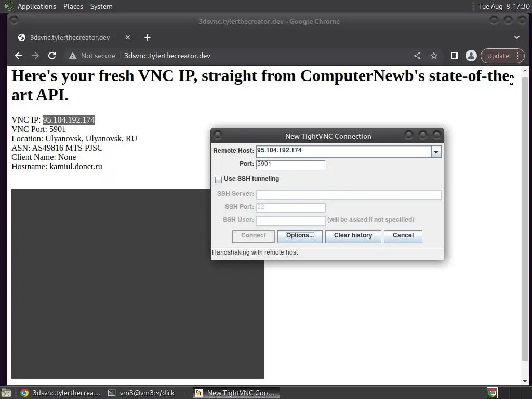This screenshot has width=532, height=399.
Task: Select the 3dsvnc.tylerthecreator.dev tab
Action: click(70, 37)
